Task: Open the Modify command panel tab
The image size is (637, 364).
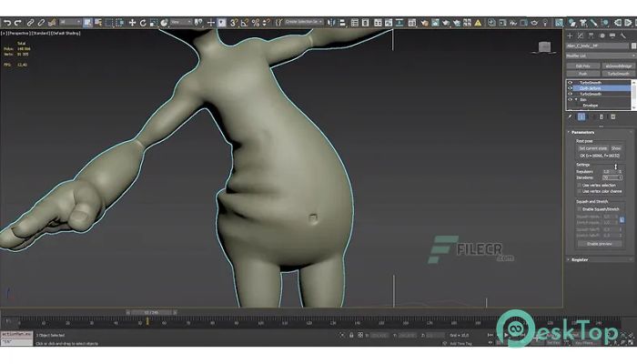Action: (x=581, y=35)
